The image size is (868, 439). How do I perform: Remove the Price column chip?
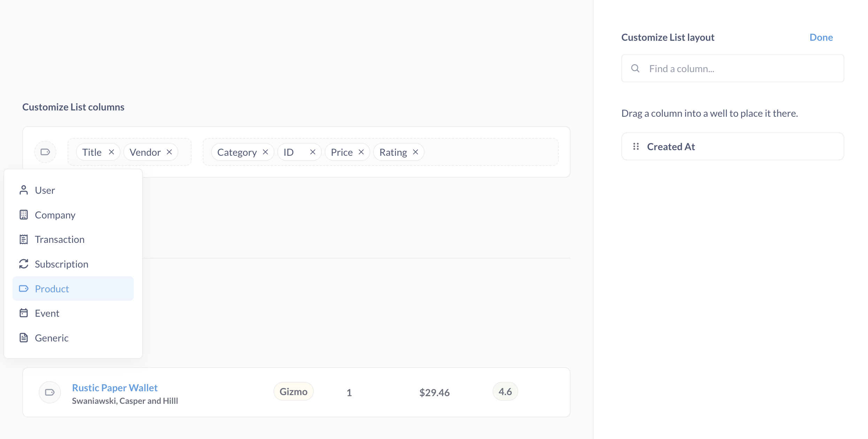click(361, 152)
